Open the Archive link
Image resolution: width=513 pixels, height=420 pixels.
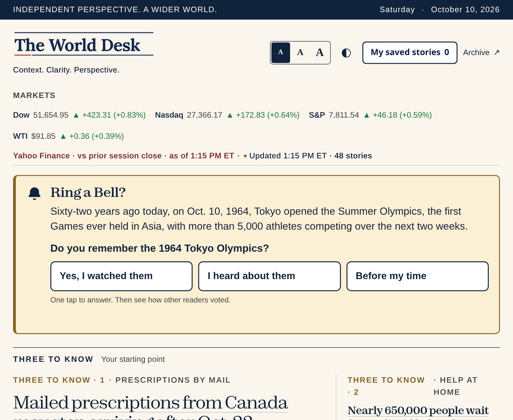481,53
